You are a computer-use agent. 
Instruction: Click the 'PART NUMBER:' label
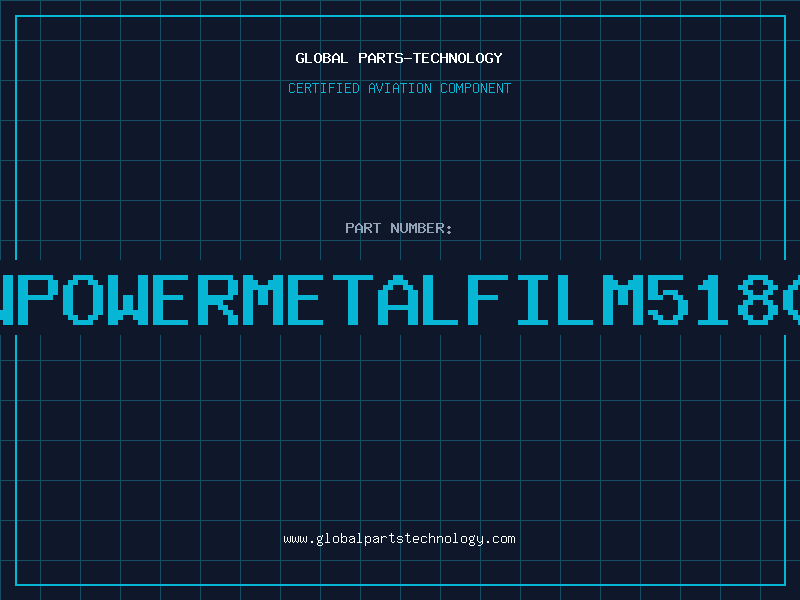click(399, 228)
